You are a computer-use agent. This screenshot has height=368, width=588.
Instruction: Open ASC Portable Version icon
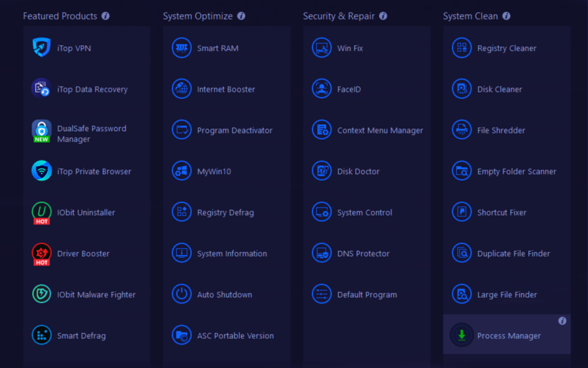point(182,335)
